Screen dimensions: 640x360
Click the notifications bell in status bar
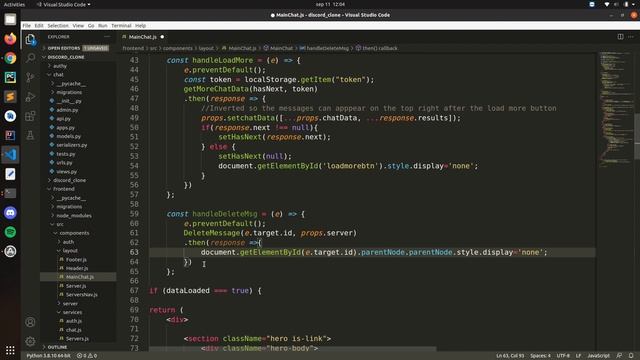tap(631, 356)
